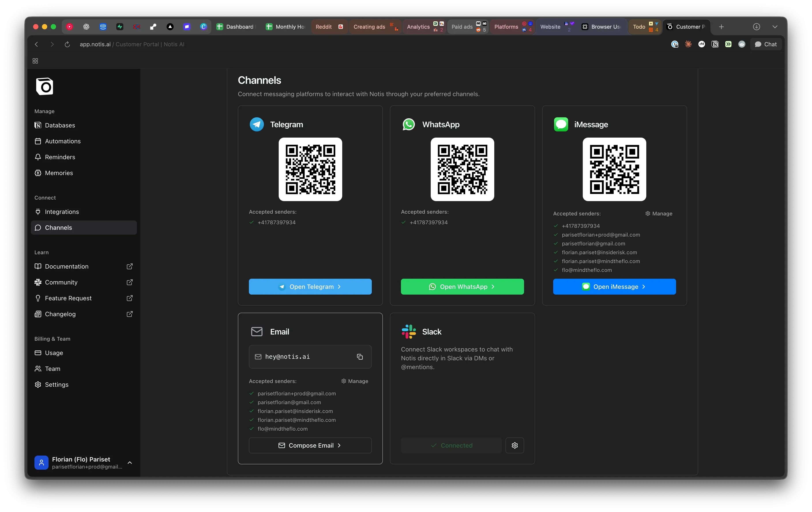This screenshot has width=812, height=512.
Task: Switch to the Browser Use tab
Action: click(x=601, y=27)
